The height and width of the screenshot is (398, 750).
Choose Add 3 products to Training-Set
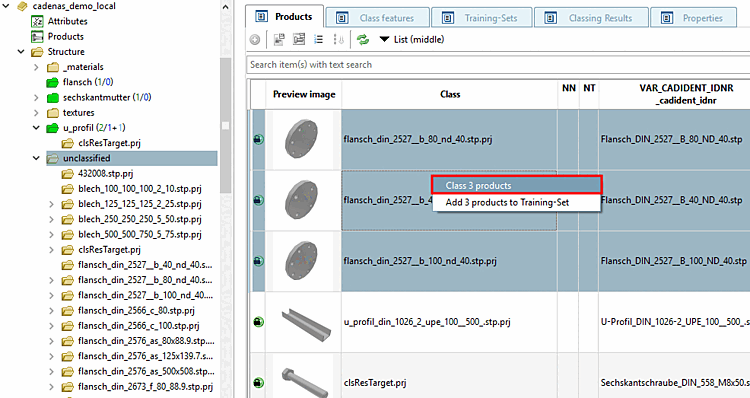coord(517,202)
